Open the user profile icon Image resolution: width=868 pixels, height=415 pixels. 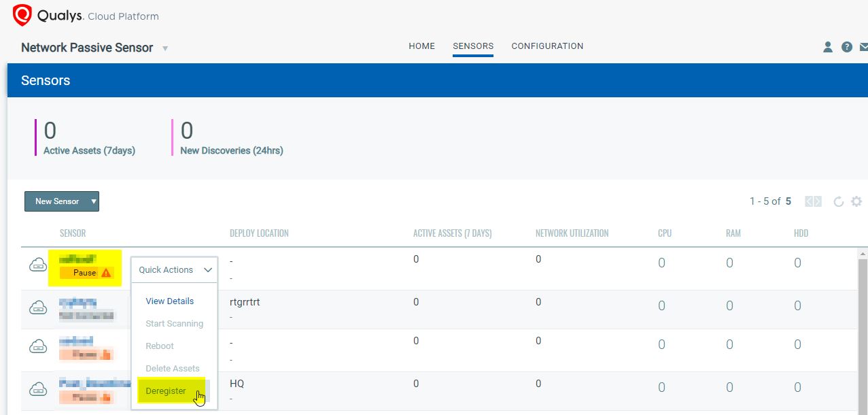[827, 47]
